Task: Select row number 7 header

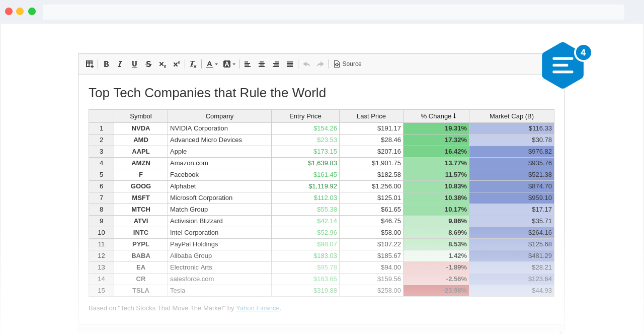Action: 101,198
